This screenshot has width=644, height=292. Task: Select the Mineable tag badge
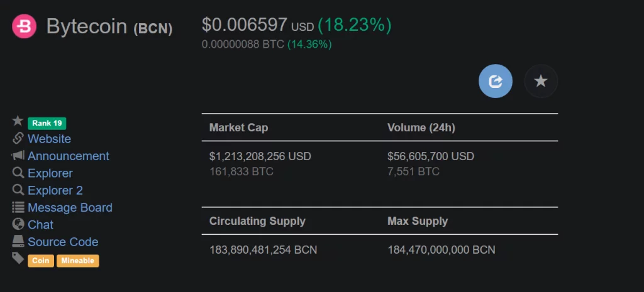click(x=77, y=261)
